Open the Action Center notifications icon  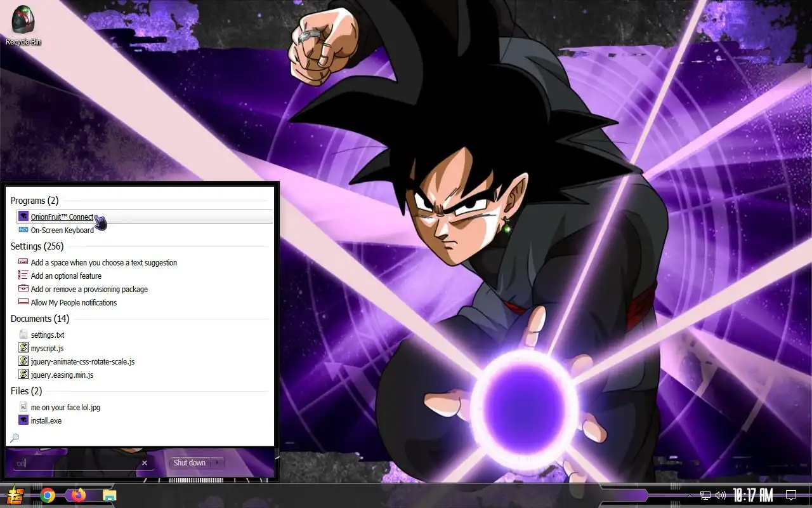791,495
